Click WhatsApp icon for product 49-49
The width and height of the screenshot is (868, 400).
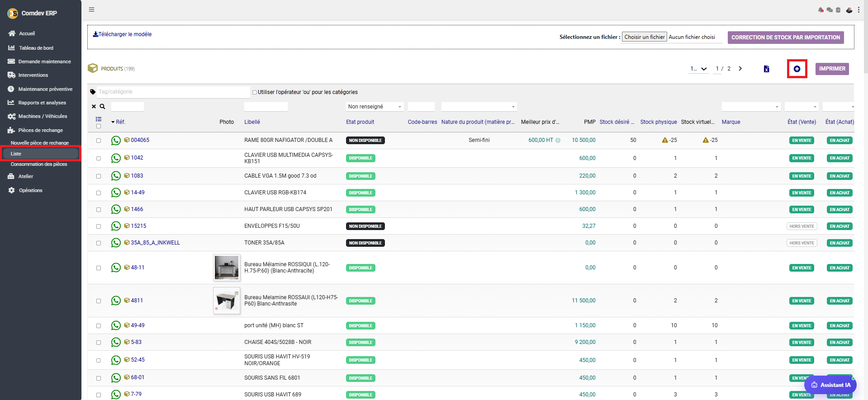coord(116,325)
